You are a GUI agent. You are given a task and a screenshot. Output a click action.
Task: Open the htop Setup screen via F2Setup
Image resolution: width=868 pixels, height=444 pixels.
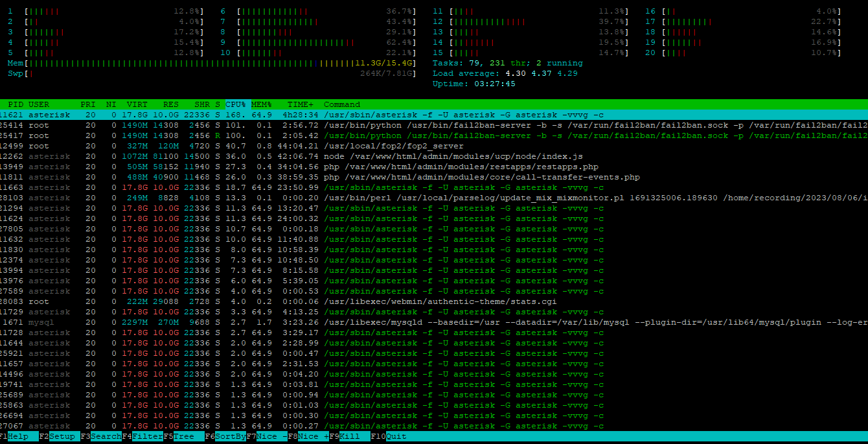(x=57, y=436)
